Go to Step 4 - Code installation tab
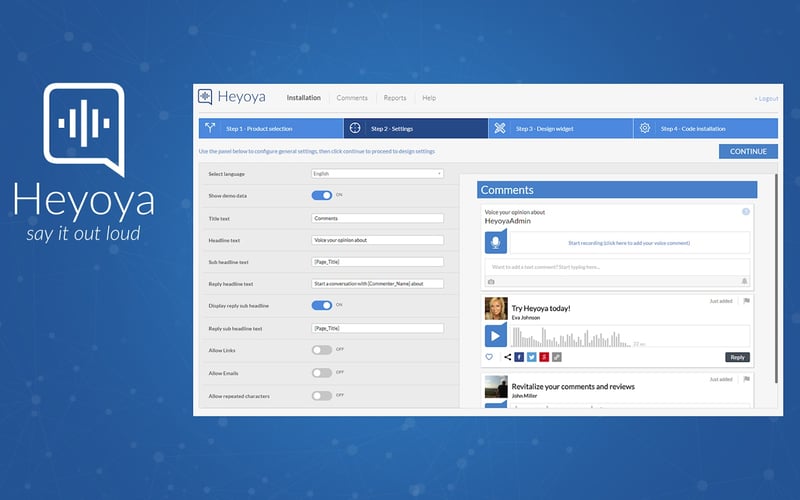Viewport: 800px width, 500px height. tap(706, 129)
